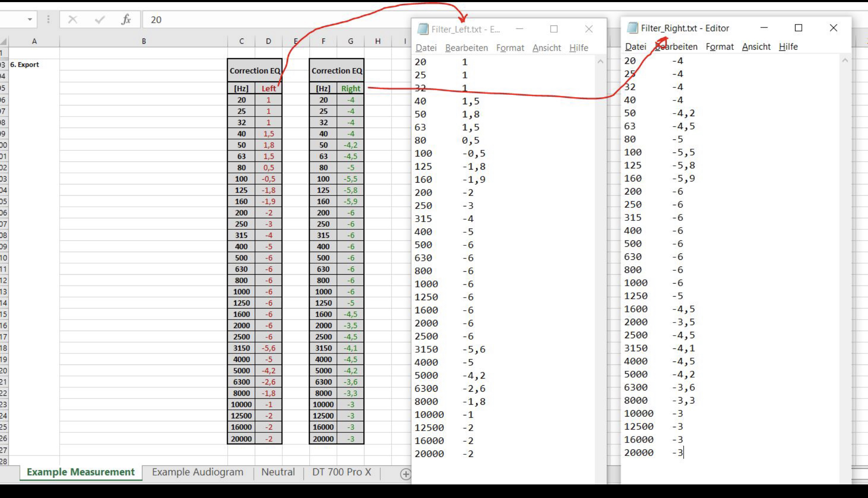Viewport: 868px width, 498px height.
Task: Click Left value -0,5 at 100 Hz
Action: click(268, 179)
